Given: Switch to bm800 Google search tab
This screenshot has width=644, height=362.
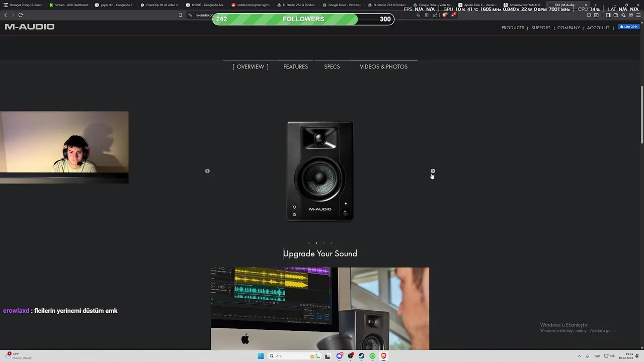Looking at the screenshot, I should click(205, 5).
